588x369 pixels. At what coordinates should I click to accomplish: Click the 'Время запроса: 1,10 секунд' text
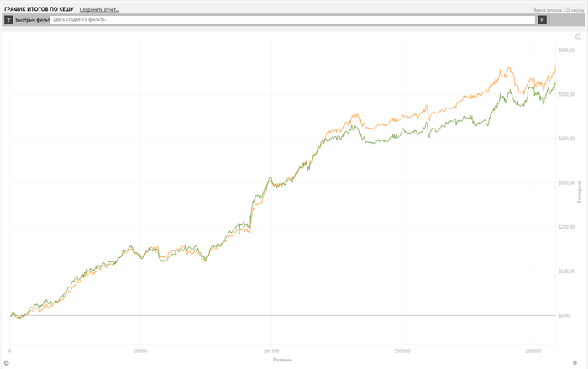click(x=559, y=11)
